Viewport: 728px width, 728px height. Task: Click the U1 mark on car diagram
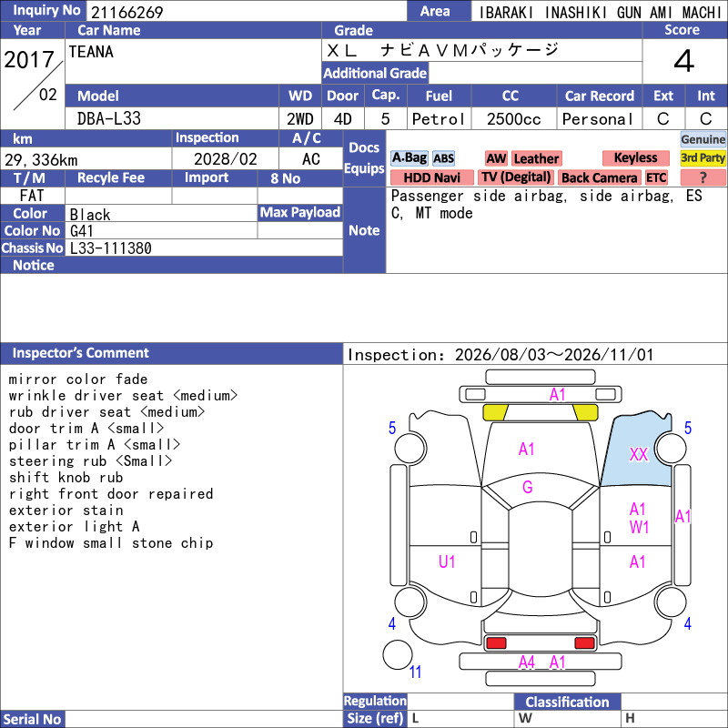(447, 561)
